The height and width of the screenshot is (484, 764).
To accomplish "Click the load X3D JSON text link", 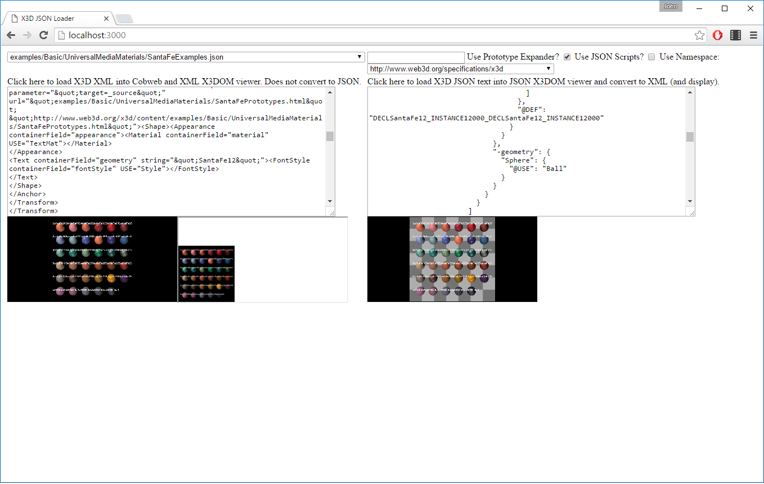I will [542, 81].
